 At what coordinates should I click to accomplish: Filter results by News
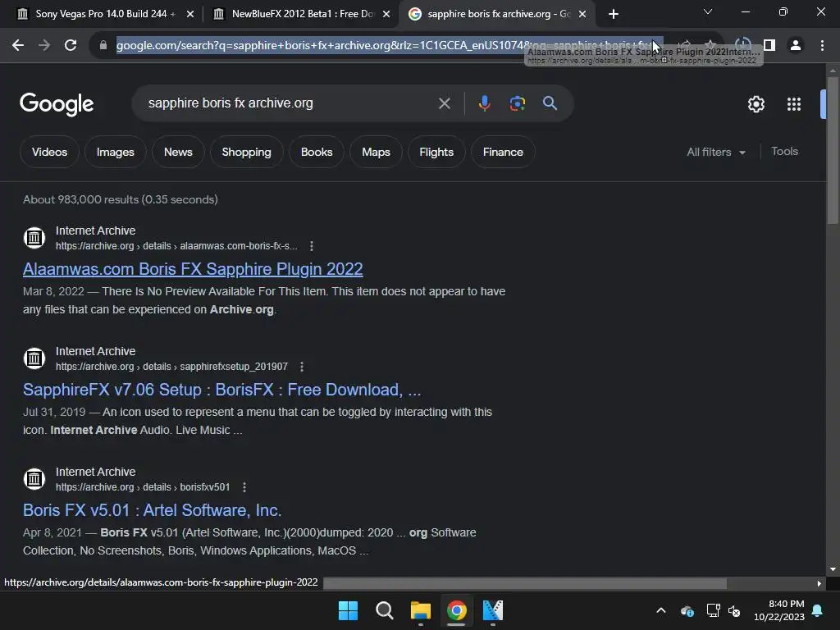coord(178,152)
